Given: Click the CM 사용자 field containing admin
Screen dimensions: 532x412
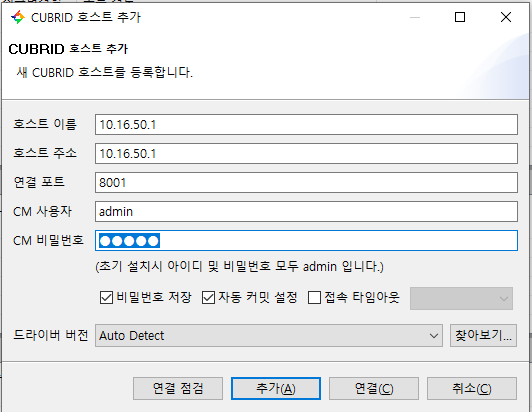Looking at the screenshot, I should click(306, 211).
